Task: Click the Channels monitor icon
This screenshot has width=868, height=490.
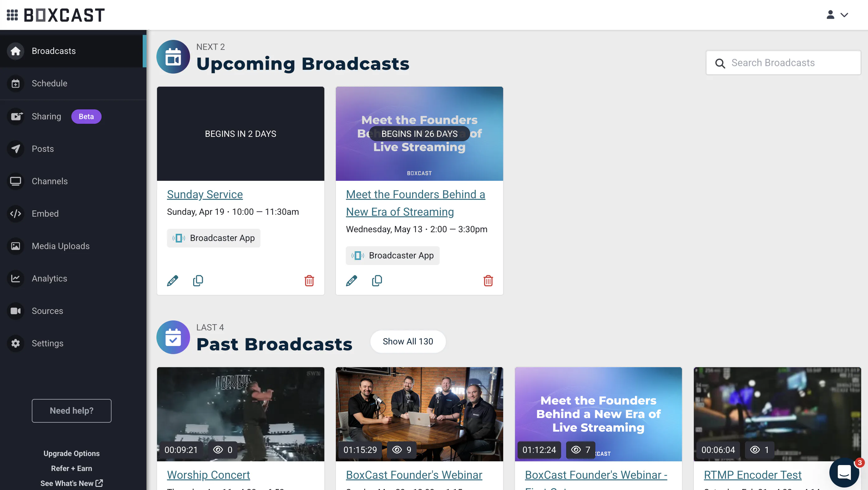Action: coord(16,181)
